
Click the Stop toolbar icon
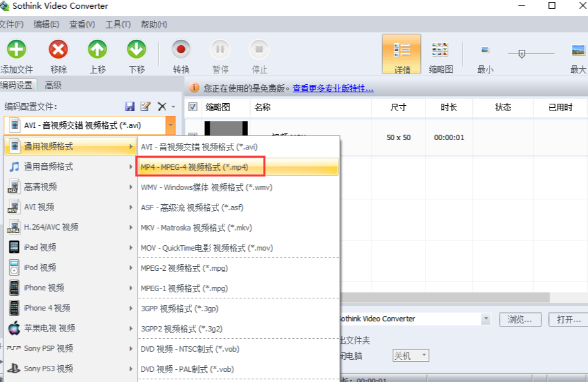[259, 49]
